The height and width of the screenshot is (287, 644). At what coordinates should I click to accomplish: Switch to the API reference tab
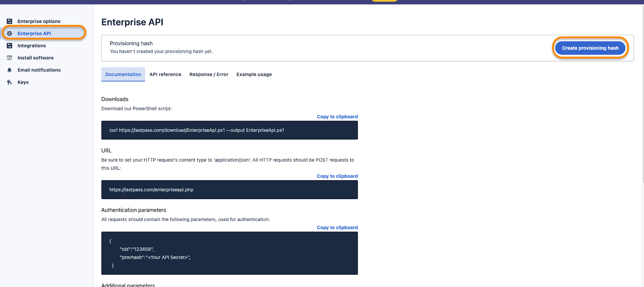165,74
